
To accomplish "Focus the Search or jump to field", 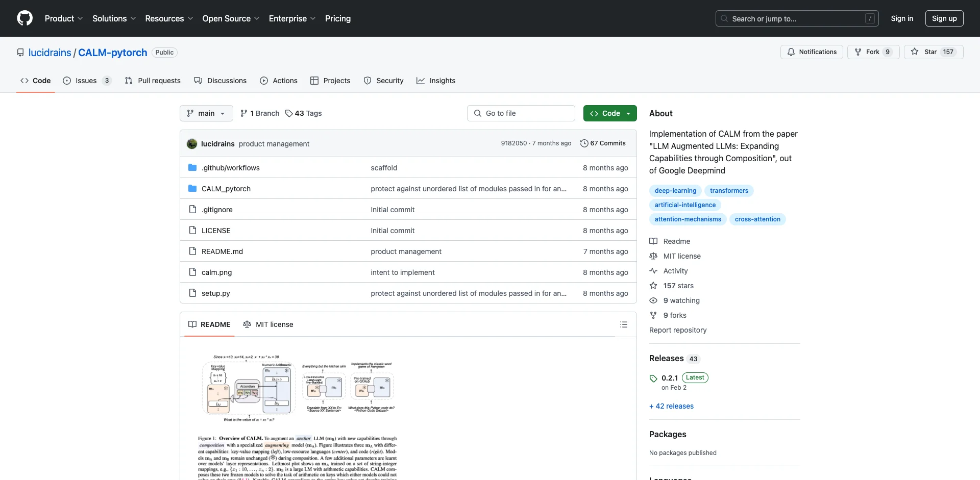I will click(x=797, y=18).
